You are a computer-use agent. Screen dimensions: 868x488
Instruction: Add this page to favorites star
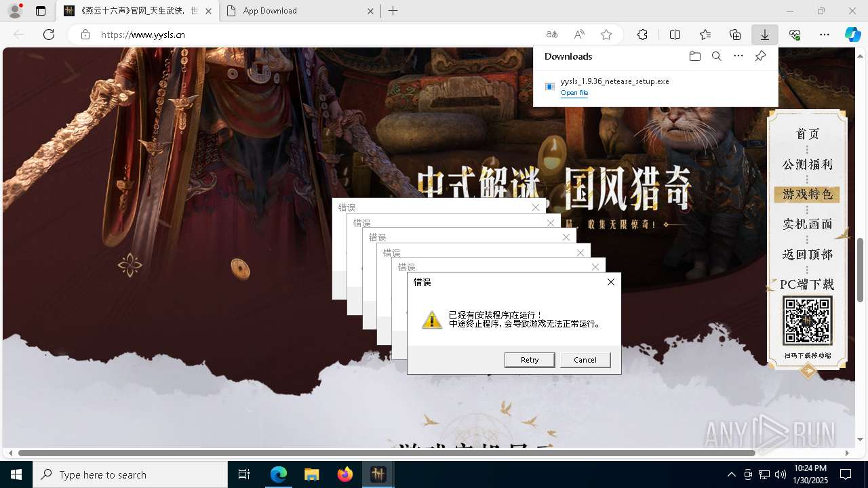click(606, 35)
